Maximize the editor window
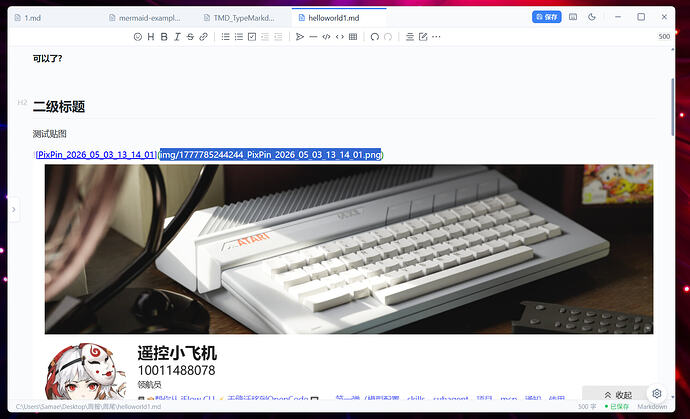 (641, 17)
